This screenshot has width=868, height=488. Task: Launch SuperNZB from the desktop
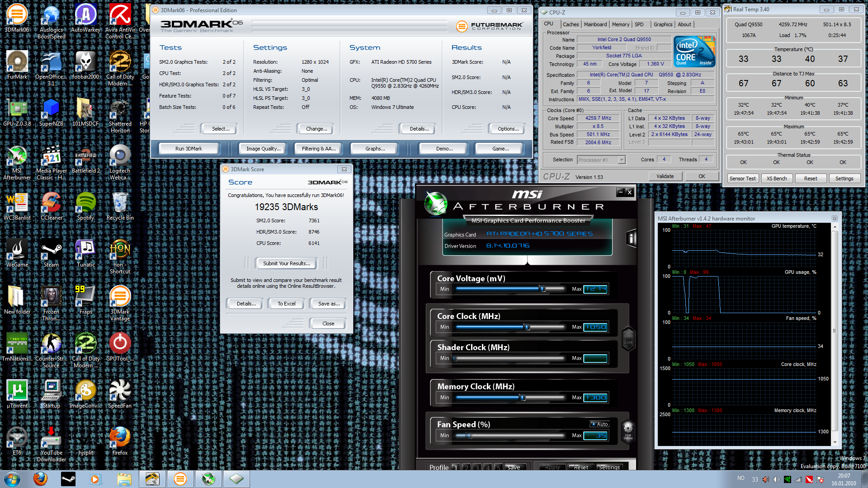click(x=51, y=112)
